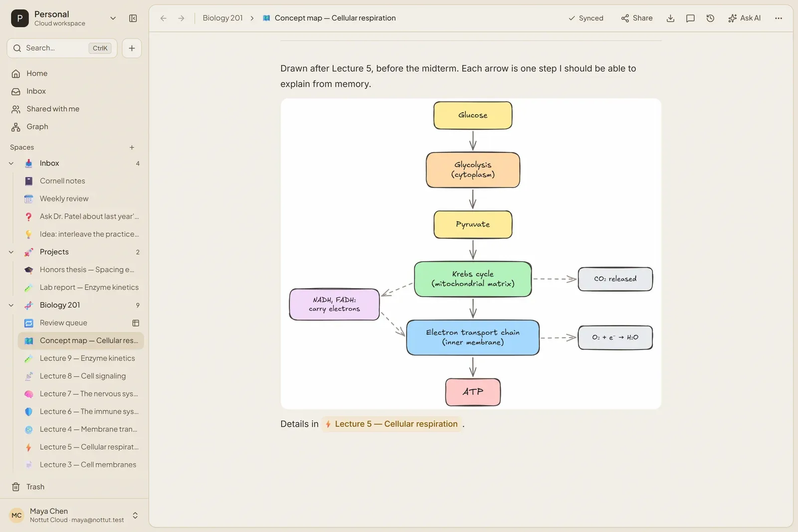Go back with the left arrow
798x532 pixels.
164,18
